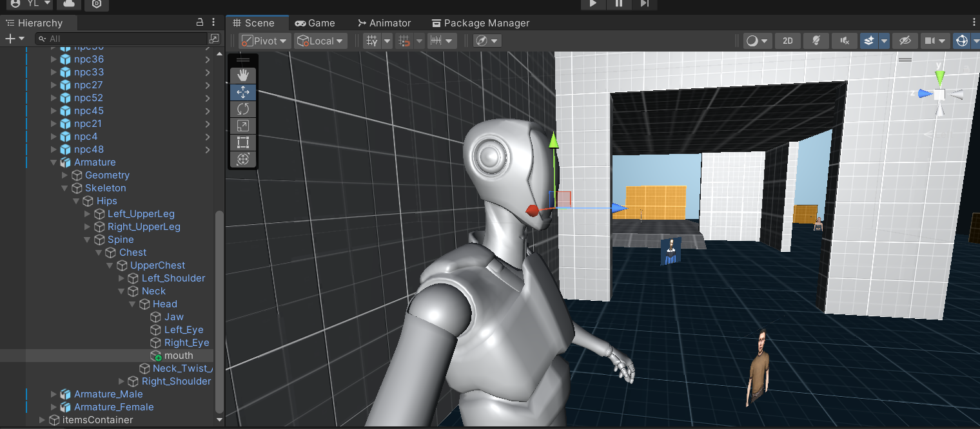Select the Rotate tool

243,109
